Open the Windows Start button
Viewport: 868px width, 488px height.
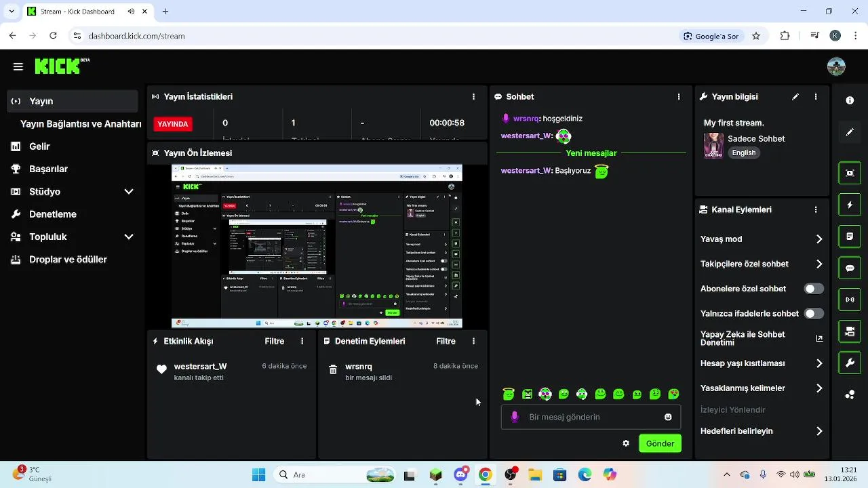pyautogui.click(x=258, y=474)
